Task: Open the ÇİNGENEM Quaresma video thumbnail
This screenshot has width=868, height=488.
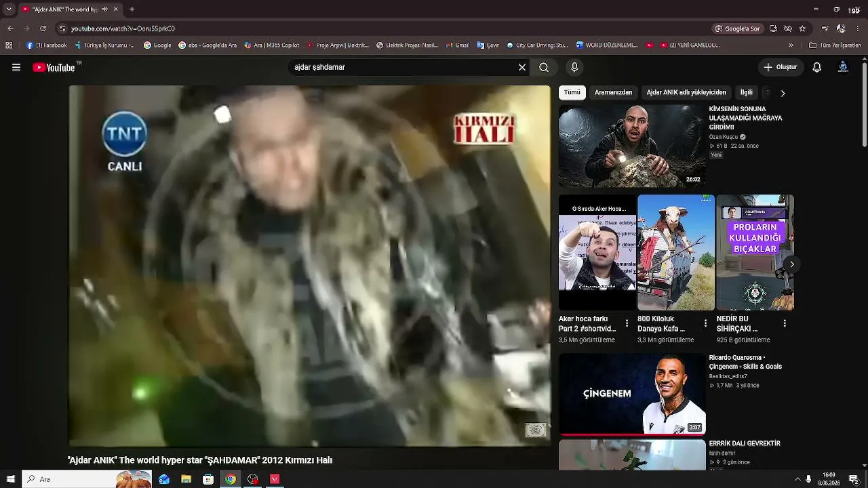Action: 632,394
